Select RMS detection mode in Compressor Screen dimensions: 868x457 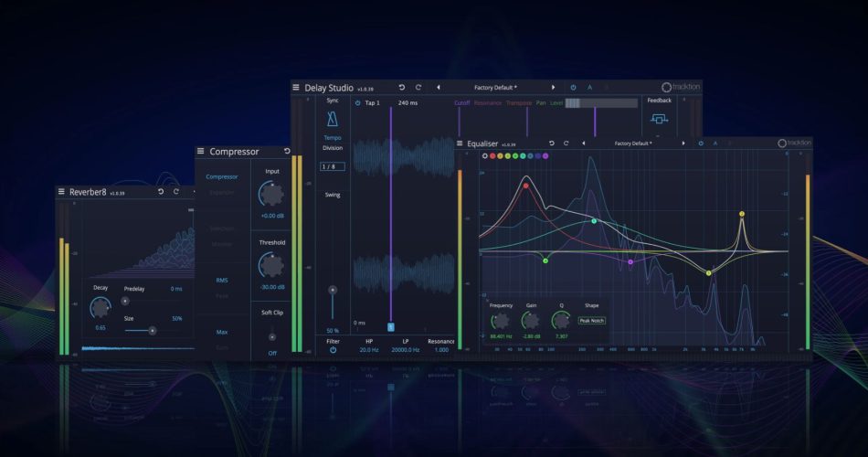[222, 281]
